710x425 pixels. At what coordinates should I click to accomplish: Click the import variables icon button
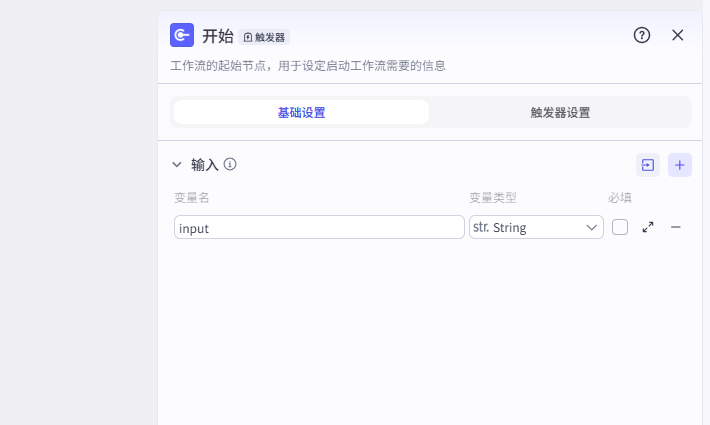click(x=648, y=165)
